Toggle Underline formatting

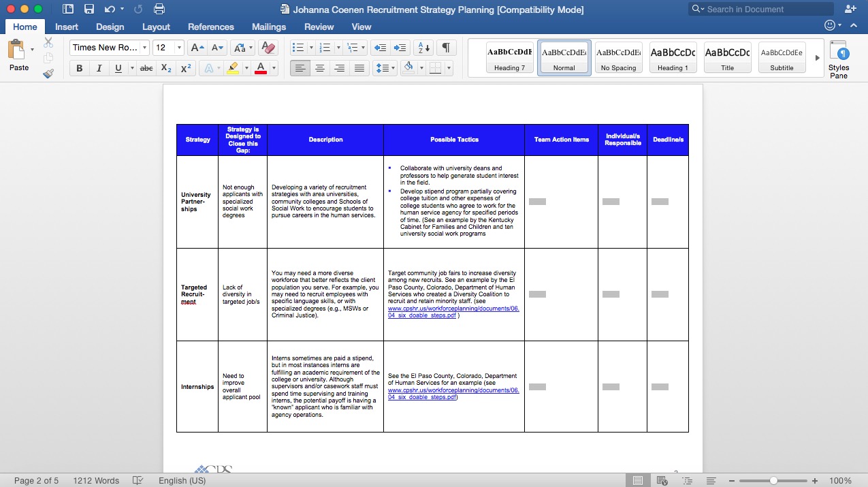(x=118, y=68)
